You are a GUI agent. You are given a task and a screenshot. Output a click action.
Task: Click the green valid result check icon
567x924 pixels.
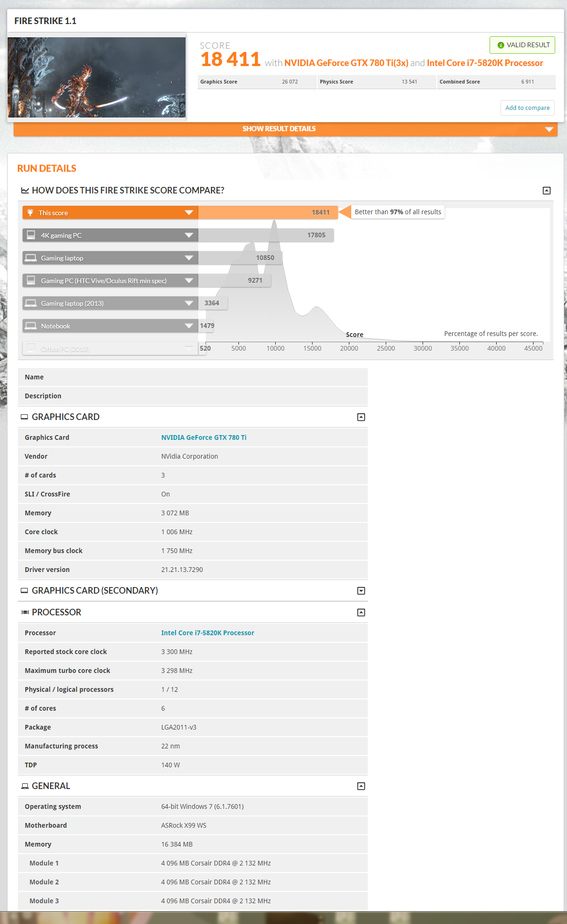500,45
